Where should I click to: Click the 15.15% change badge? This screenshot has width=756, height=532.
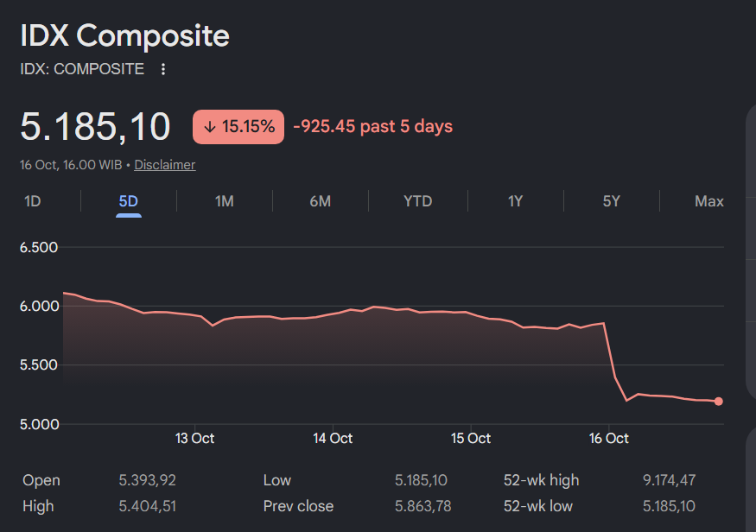(238, 127)
